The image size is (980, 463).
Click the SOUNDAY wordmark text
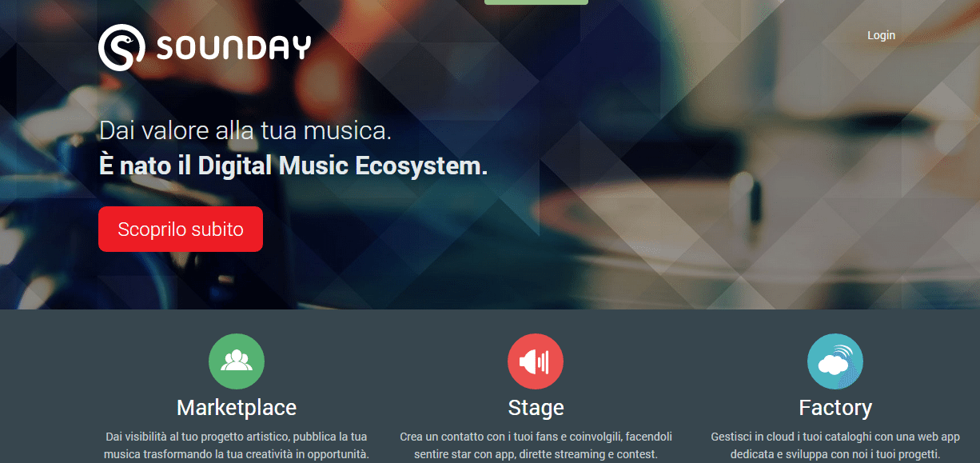click(x=233, y=48)
